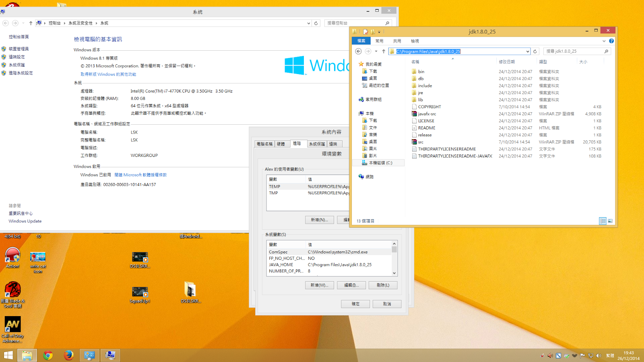Refresh the jdk1.8.0_25 folder view

535,51
